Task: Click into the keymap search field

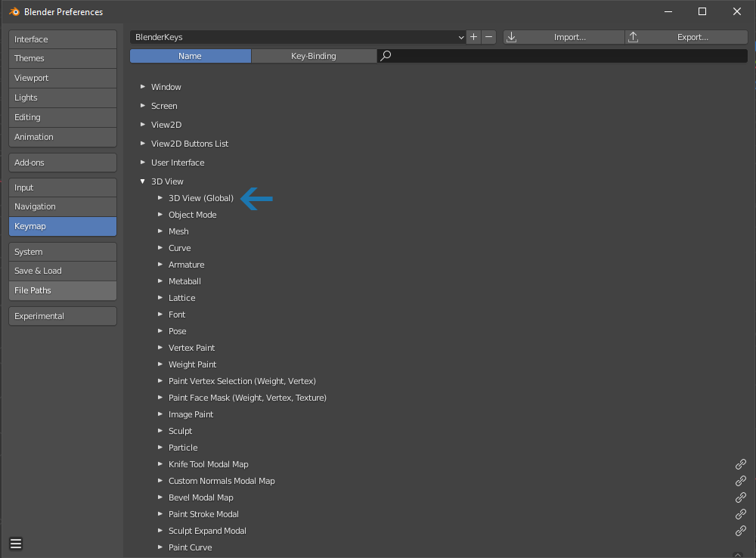Action: tap(562, 56)
